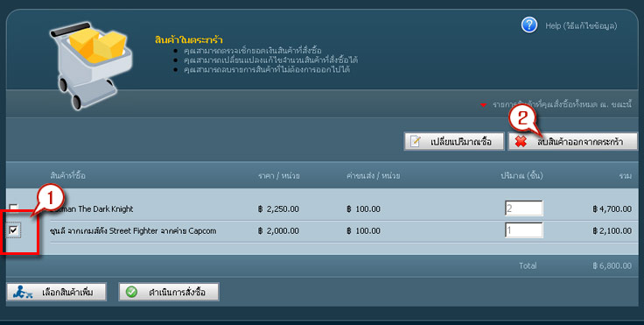This screenshot has height=325, width=644.
Task: Click the red triangle arrow marker
Action: point(483,105)
